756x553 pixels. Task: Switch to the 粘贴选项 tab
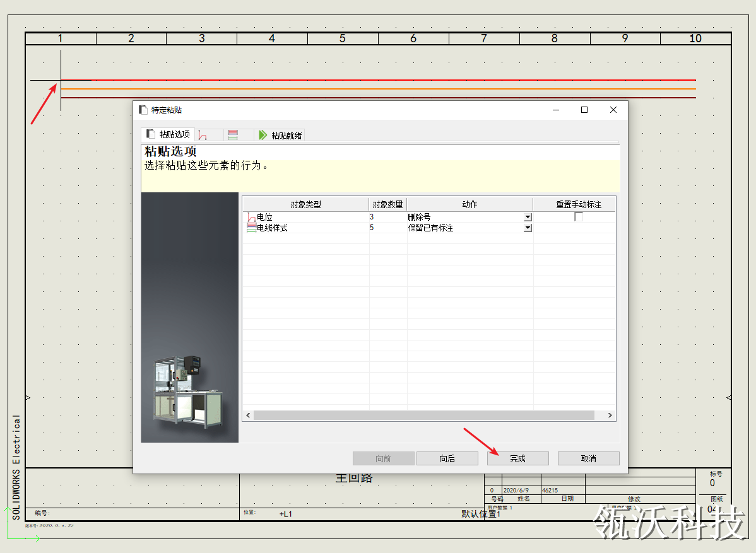pos(168,134)
